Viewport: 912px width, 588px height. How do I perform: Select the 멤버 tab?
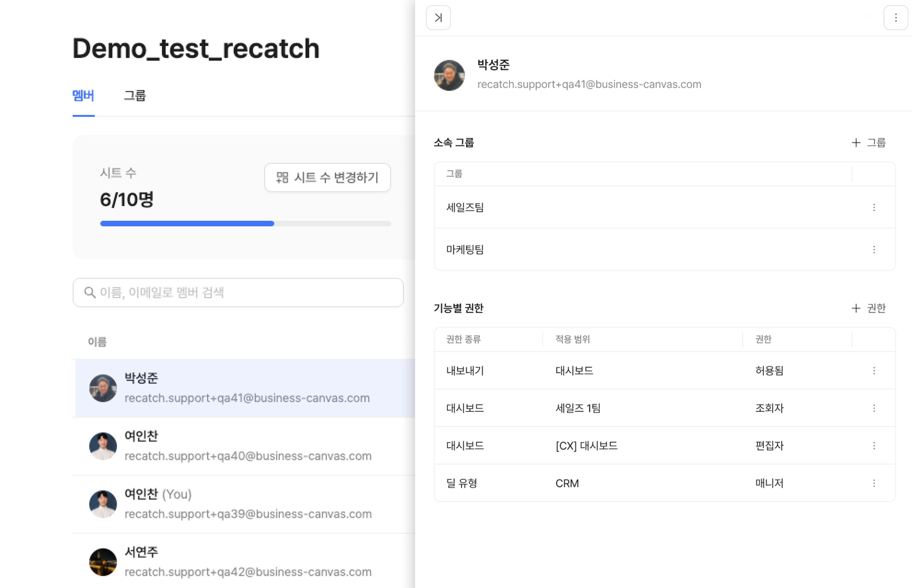(x=83, y=95)
